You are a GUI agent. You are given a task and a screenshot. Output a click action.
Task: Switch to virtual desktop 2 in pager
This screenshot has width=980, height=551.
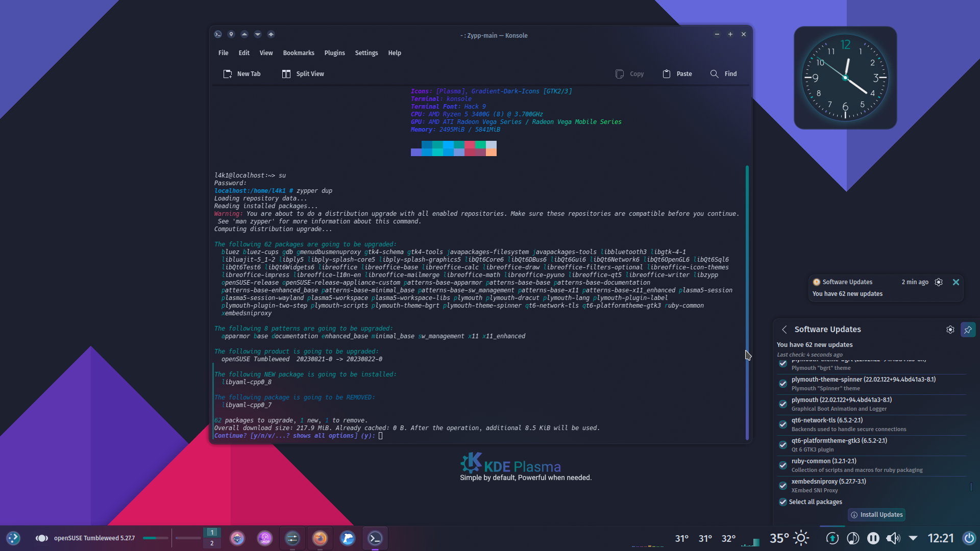click(212, 543)
